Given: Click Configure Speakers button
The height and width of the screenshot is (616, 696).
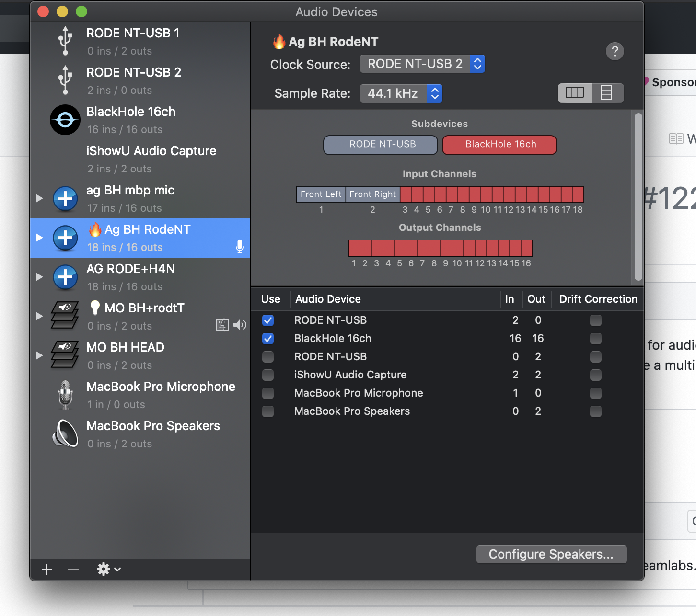Looking at the screenshot, I should (551, 554).
